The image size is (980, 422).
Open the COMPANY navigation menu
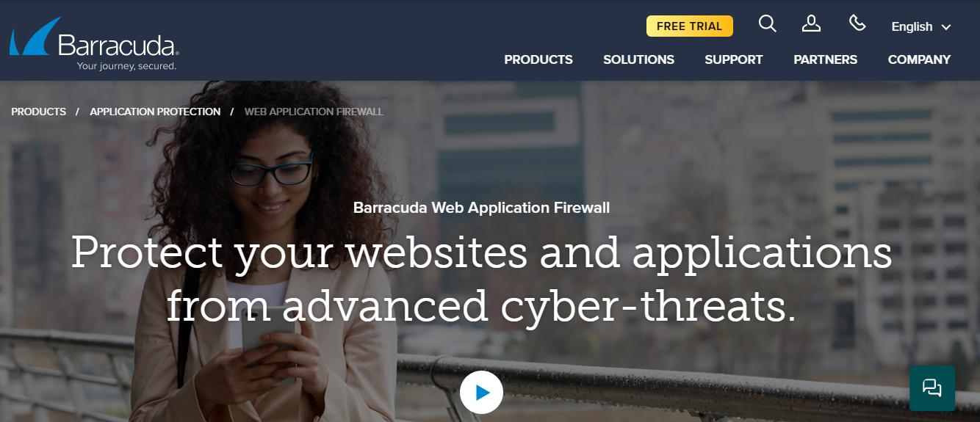coord(919,60)
